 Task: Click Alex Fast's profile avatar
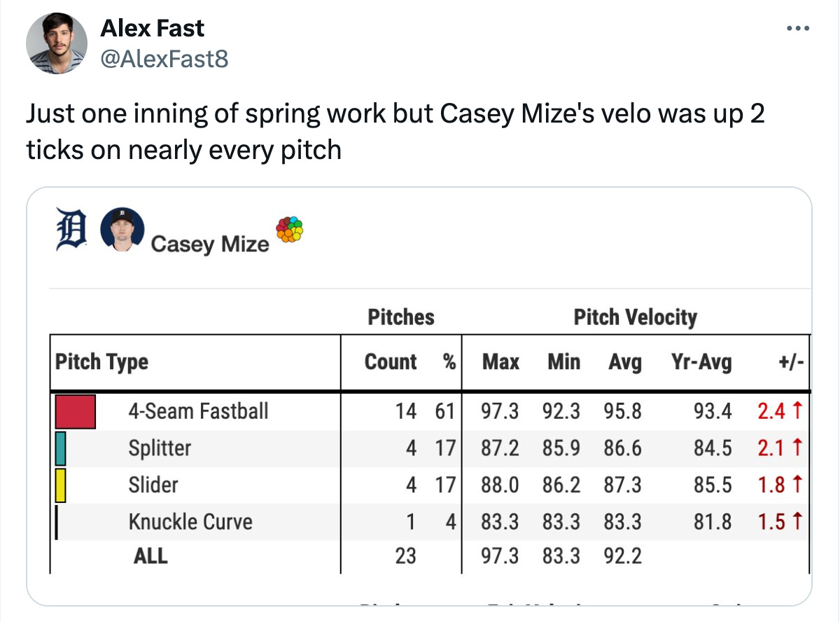tap(57, 43)
